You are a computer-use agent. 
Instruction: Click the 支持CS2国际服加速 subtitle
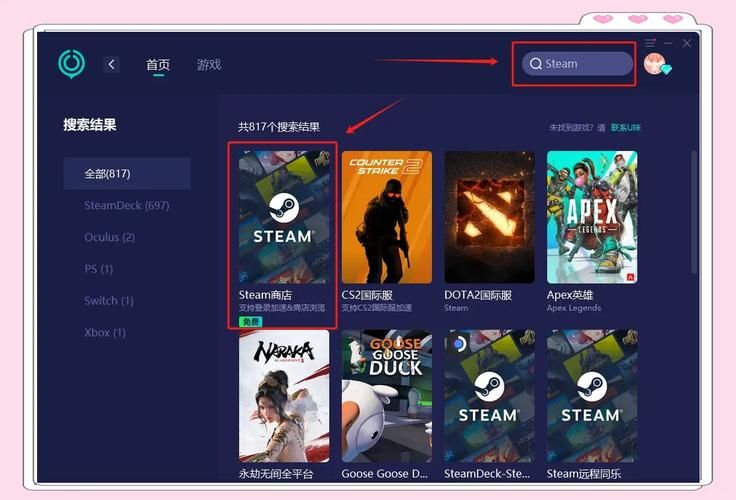376,308
